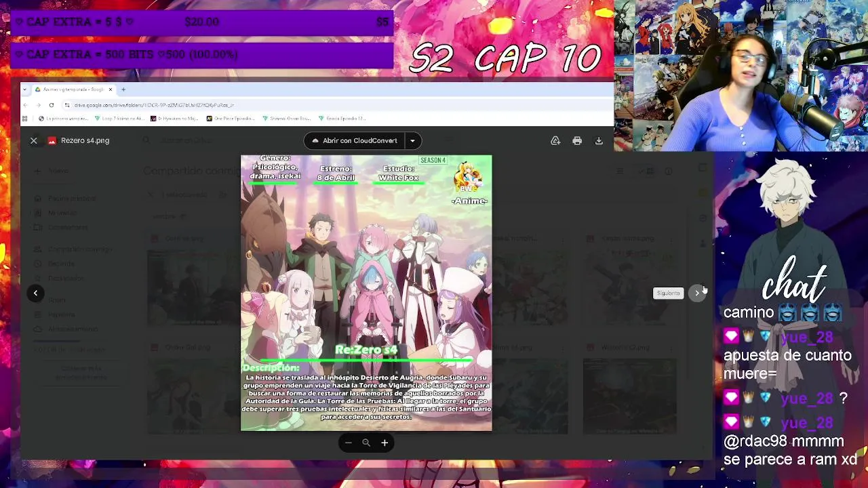Viewport: 868px width, 488px height.
Task: Go back in the browser
Action: (26, 105)
